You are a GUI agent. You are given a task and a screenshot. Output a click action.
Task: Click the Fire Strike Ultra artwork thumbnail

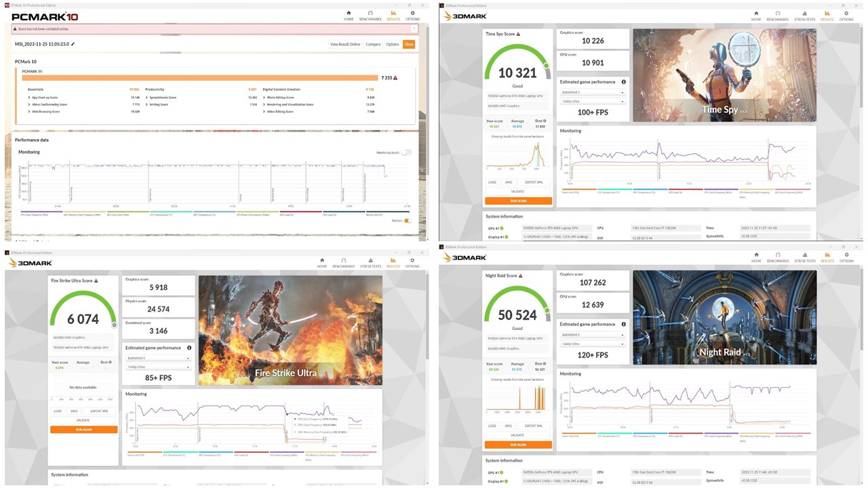click(290, 330)
